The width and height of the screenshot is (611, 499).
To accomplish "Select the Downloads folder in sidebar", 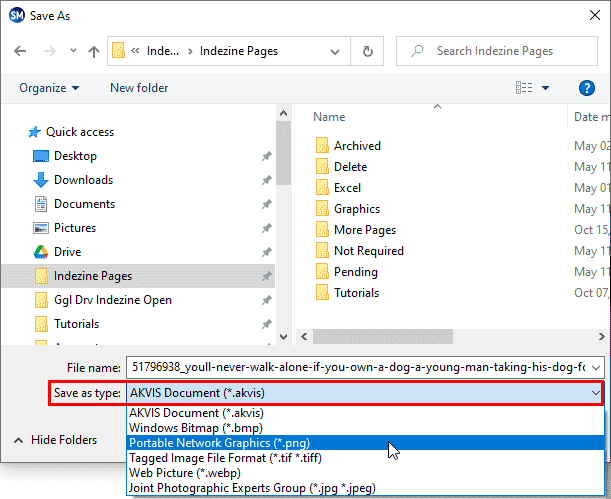I will 83,180.
